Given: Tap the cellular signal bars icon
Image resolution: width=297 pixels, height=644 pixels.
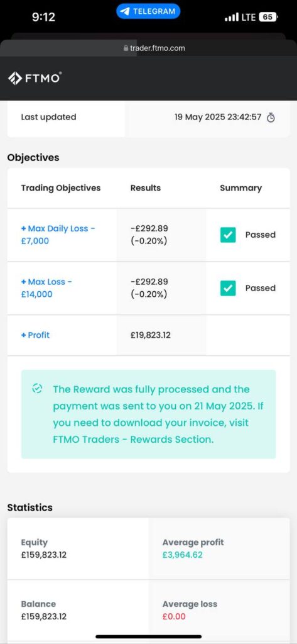Looking at the screenshot, I should point(234,17).
